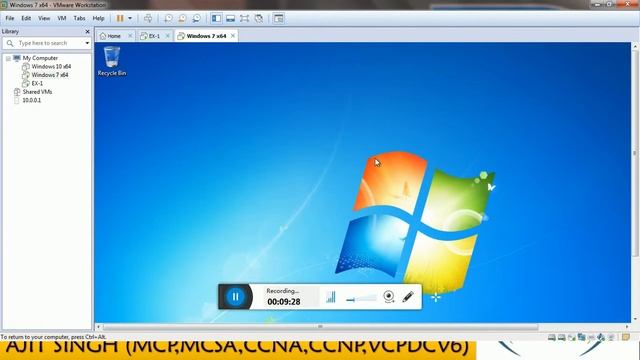
Task: Pause the virtual machine from the toolbar
Action: click(120, 18)
